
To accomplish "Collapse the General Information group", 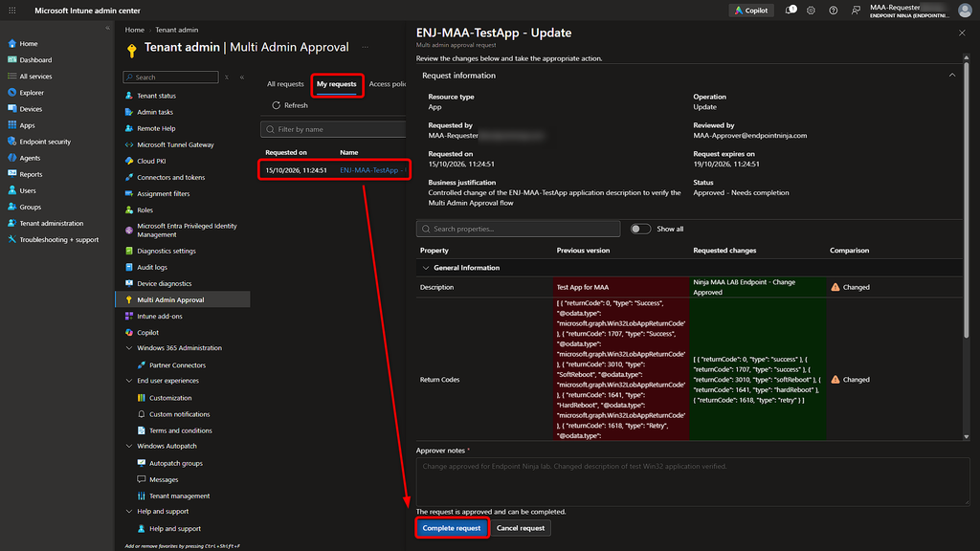I will click(426, 268).
